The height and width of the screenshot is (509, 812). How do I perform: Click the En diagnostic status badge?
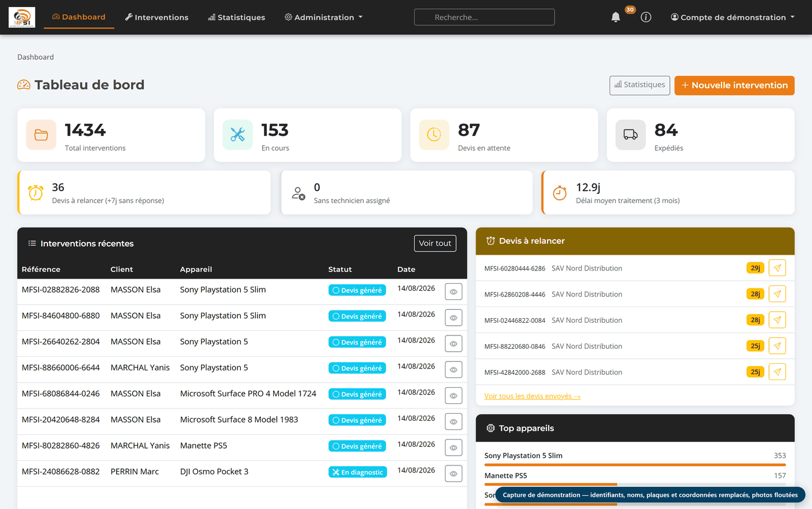[x=358, y=472]
